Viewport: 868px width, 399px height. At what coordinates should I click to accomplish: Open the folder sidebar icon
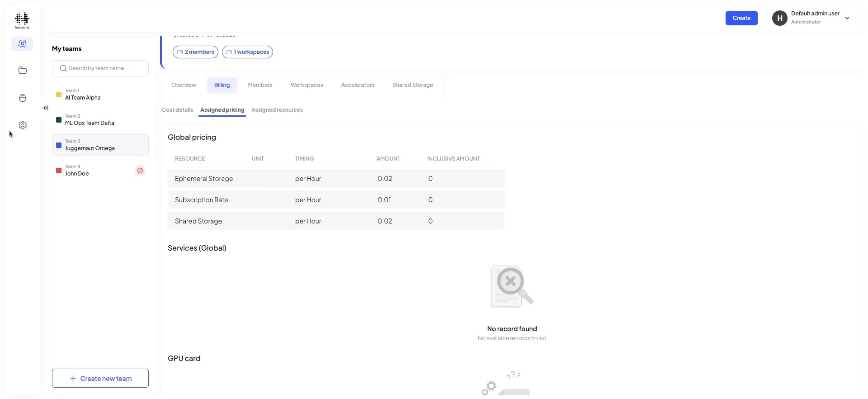click(23, 71)
